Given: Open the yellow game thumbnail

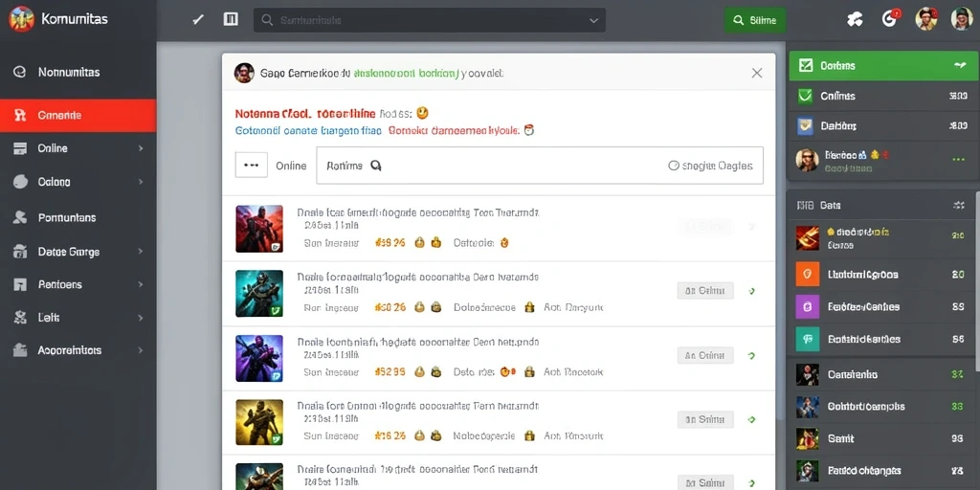Looking at the screenshot, I should coord(258,422).
